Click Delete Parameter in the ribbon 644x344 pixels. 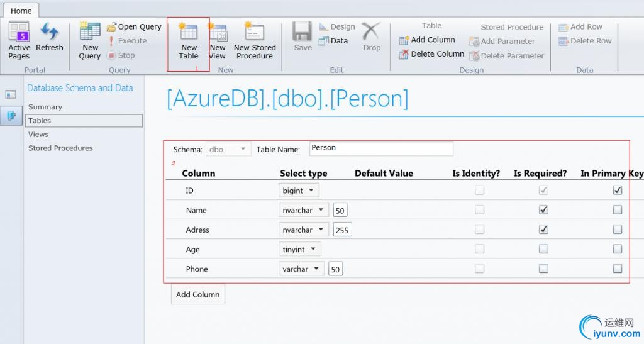506,56
